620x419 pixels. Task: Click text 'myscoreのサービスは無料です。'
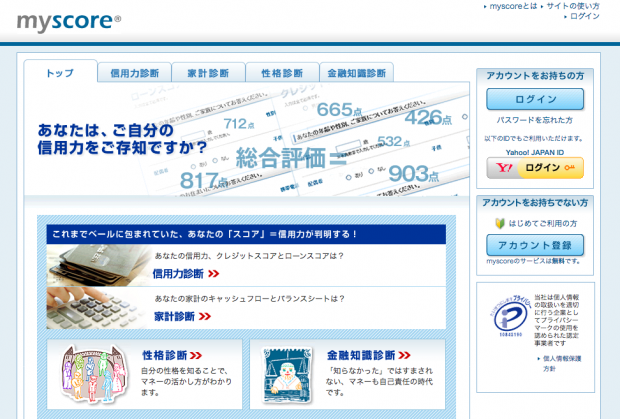[x=533, y=261]
